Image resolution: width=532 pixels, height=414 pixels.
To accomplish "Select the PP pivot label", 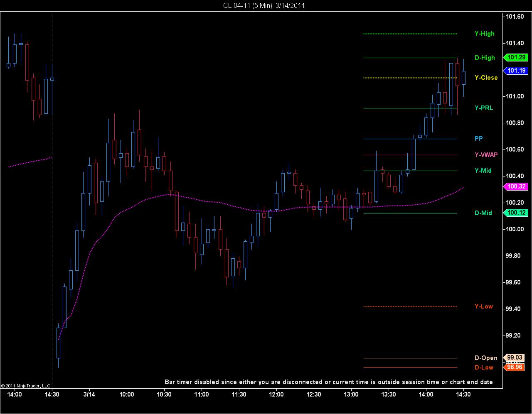I will 479,139.
